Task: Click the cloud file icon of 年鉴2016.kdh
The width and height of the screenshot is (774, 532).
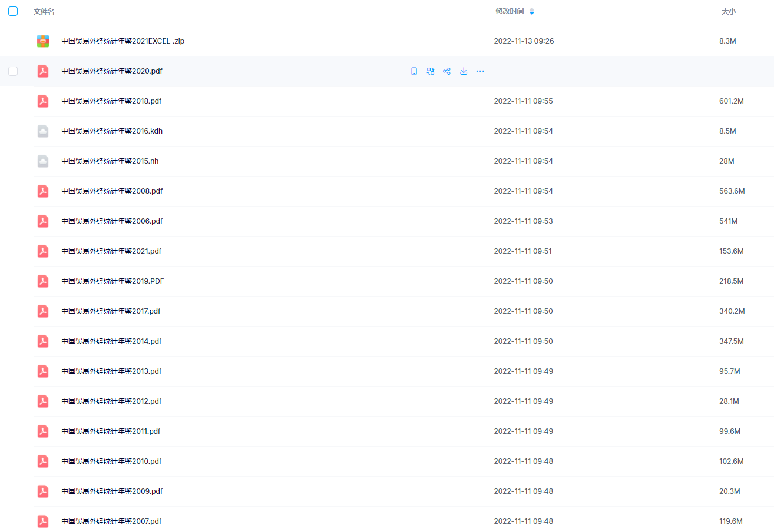Action: 43,131
